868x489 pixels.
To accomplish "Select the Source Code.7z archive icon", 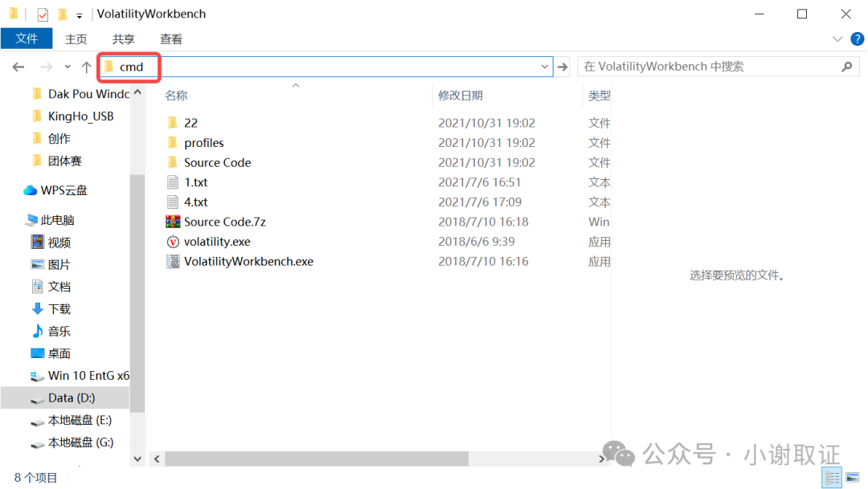I will tap(173, 222).
